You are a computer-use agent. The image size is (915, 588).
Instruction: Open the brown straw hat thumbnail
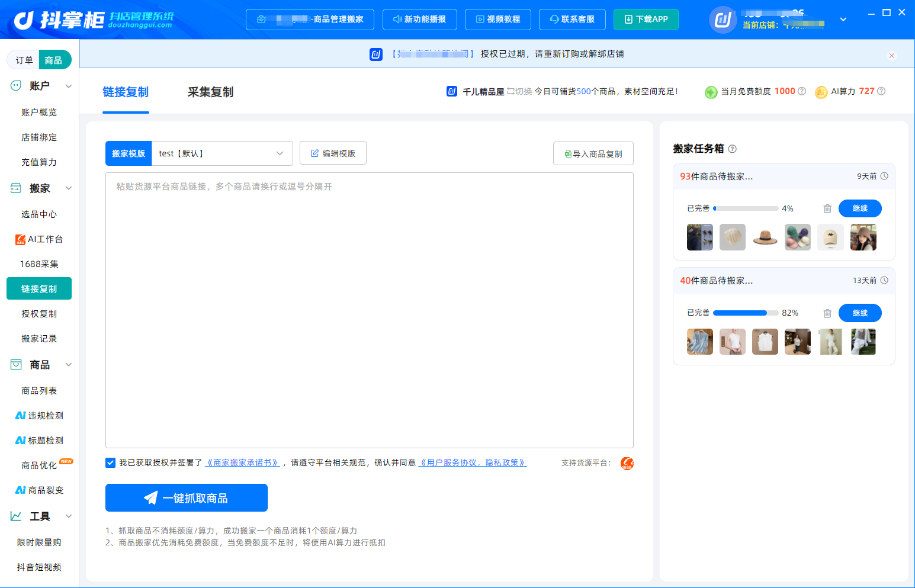(x=765, y=237)
